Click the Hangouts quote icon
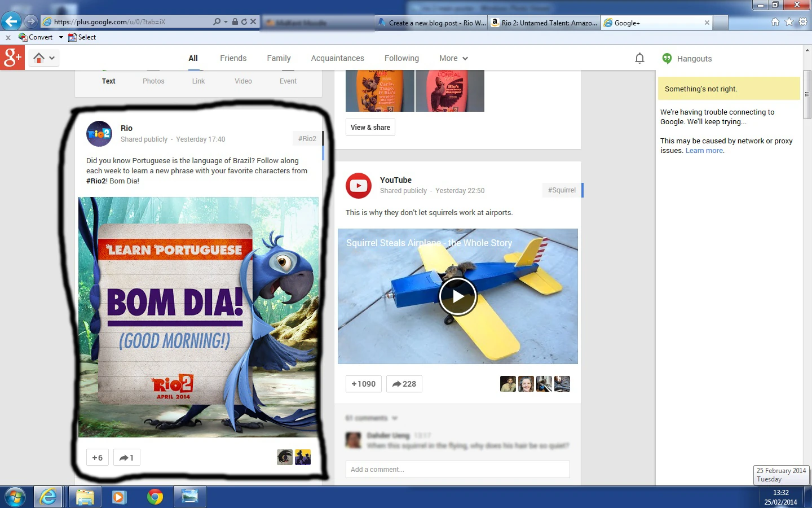Viewport: 812px width, 508px height. coord(667,58)
